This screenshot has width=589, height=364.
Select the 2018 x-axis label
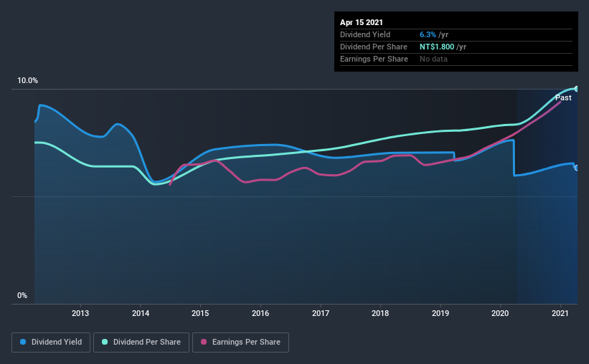[380, 313]
